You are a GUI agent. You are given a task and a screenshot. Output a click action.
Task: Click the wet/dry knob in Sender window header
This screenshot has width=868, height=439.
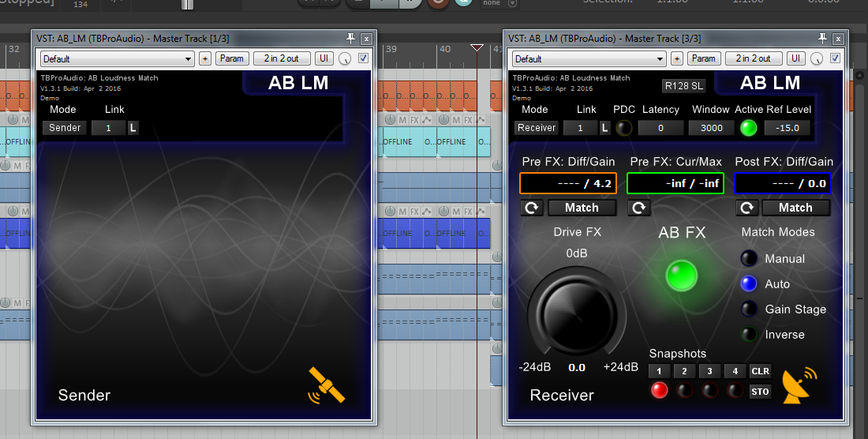pyautogui.click(x=345, y=58)
